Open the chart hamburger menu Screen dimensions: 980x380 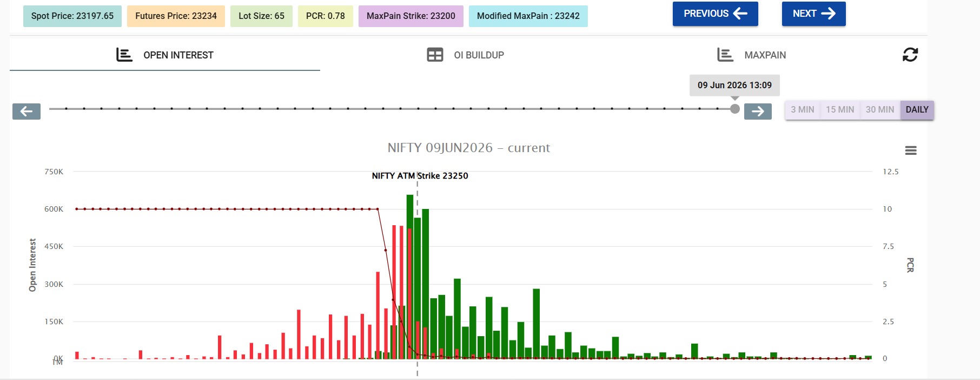pos(911,150)
